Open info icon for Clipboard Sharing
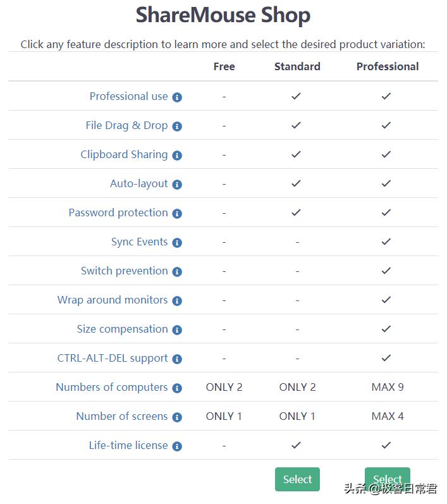 (x=177, y=156)
